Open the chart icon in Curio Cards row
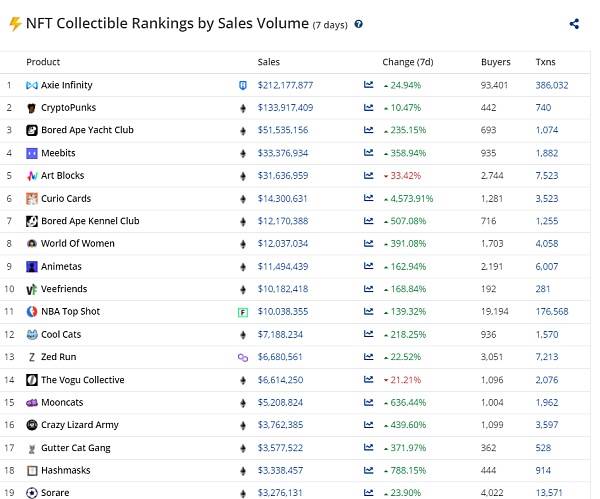The height and width of the screenshot is (499, 600). [368, 198]
